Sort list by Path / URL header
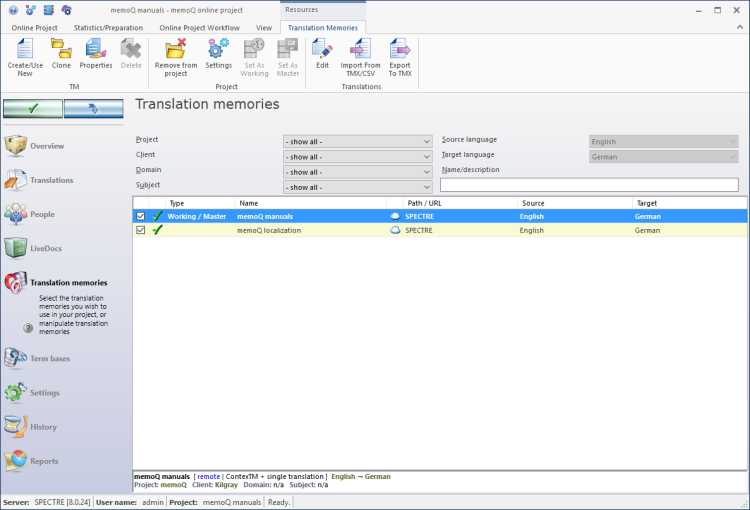The image size is (750, 510). tap(460, 203)
